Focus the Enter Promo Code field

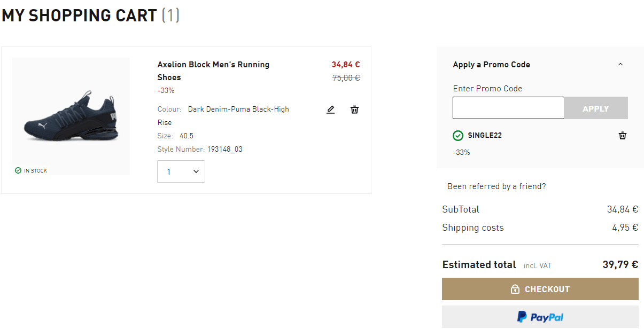[508, 108]
